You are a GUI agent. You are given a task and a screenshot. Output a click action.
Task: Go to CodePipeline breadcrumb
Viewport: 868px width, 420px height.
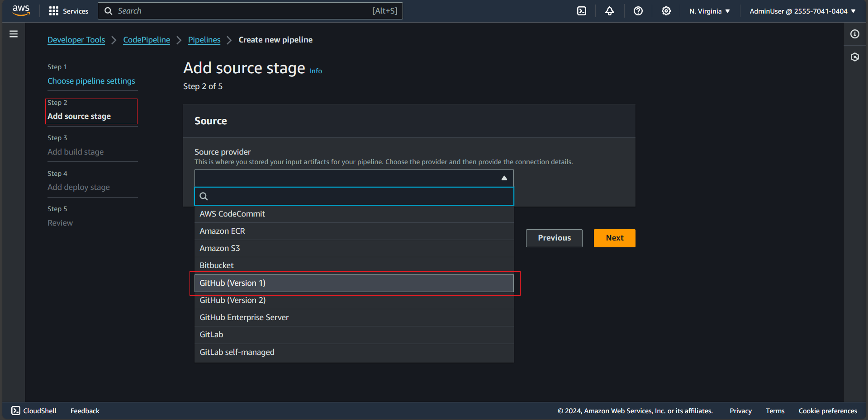click(x=147, y=40)
